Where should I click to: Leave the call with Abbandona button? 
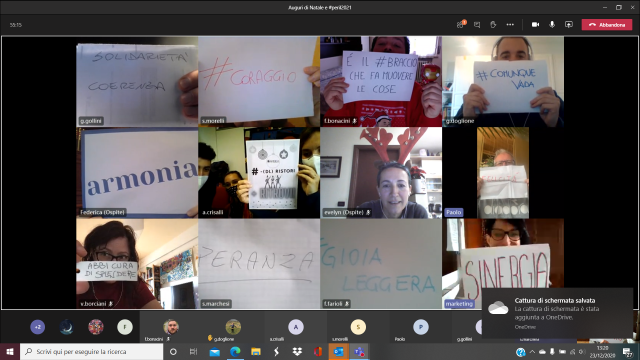point(607,25)
